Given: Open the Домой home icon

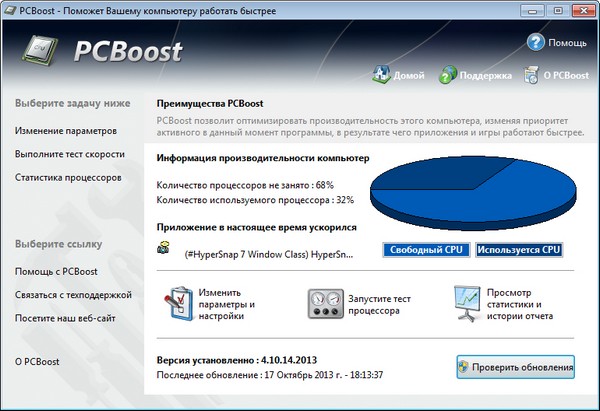Looking at the screenshot, I should pos(381,75).
